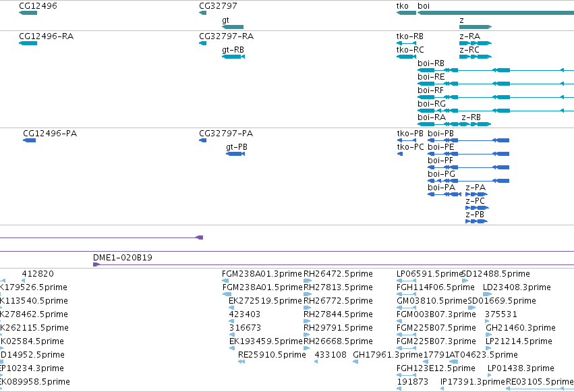Image resolution: width=574 pixels, height=392 pixels.
Task: Click the 'boi-RE' transcript label
Action: pyautogui.click(x=431, y=77)
